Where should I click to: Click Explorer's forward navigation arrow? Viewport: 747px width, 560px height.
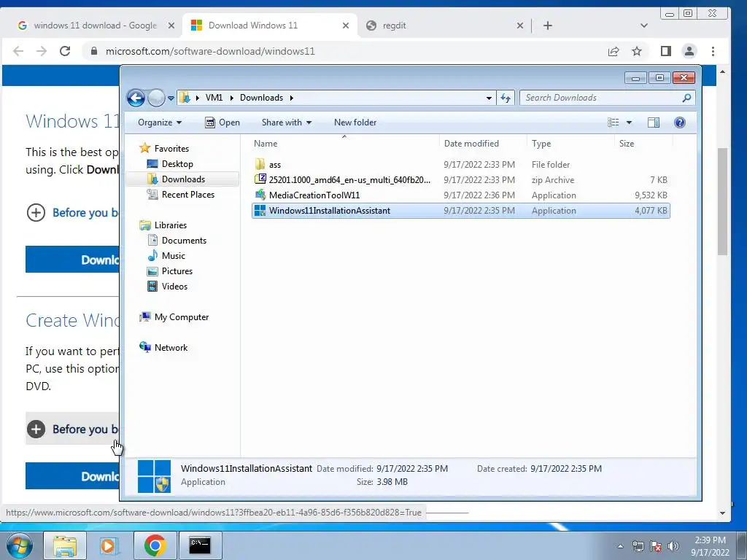156,98
